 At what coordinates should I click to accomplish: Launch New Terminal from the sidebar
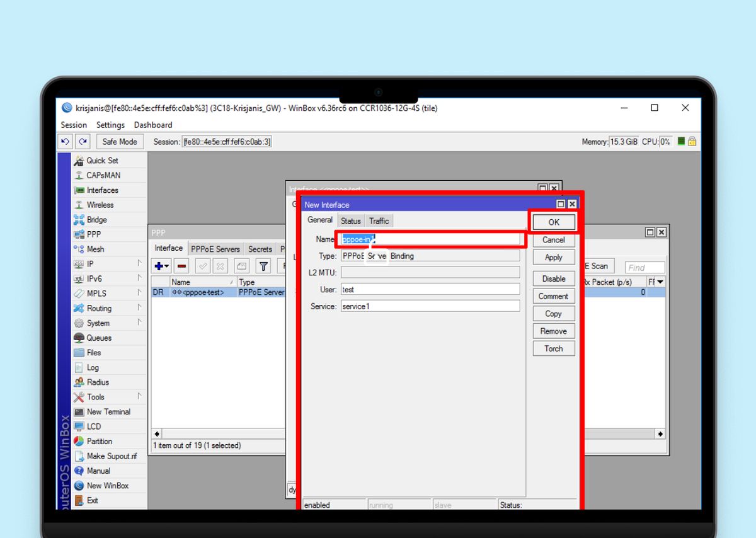(x=108, y=412)
